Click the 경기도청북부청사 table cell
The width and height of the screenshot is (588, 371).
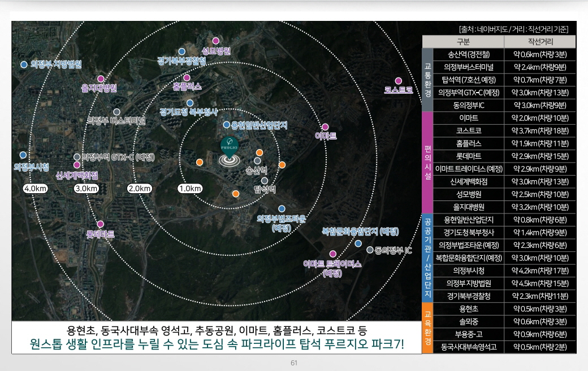pyautogui.click(x=469, y=233)
